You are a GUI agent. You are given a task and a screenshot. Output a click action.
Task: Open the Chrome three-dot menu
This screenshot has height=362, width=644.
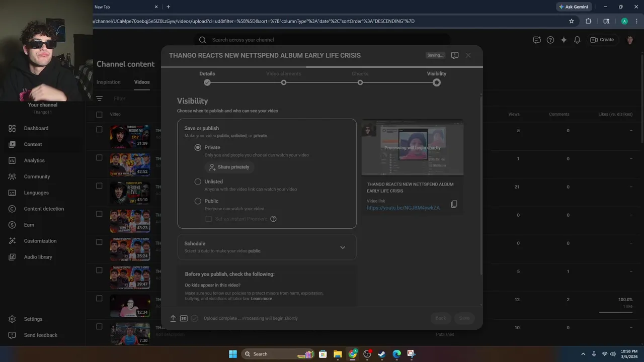point(636,21)
